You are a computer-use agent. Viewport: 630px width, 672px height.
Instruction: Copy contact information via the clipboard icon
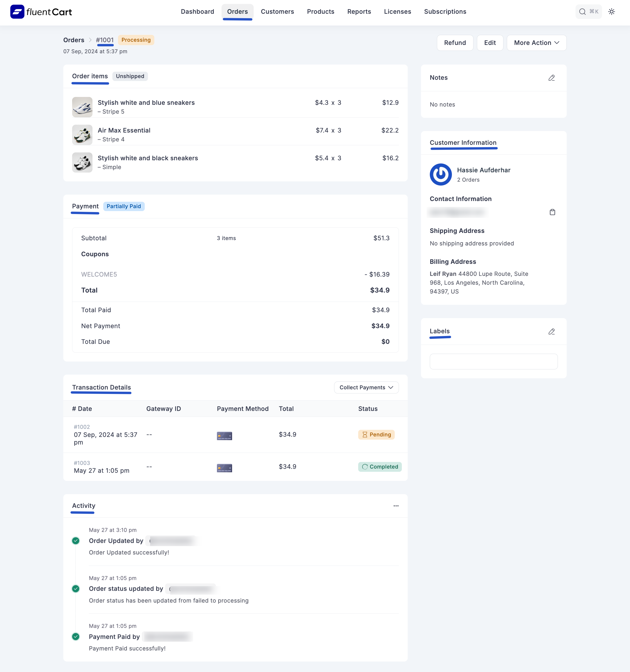(552, 212)
